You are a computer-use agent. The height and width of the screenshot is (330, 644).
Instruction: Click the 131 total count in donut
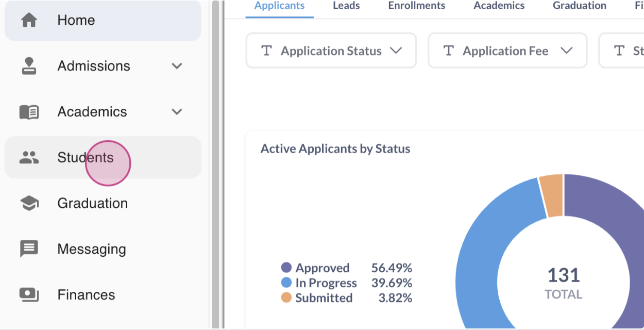click(x=564, y=275)
